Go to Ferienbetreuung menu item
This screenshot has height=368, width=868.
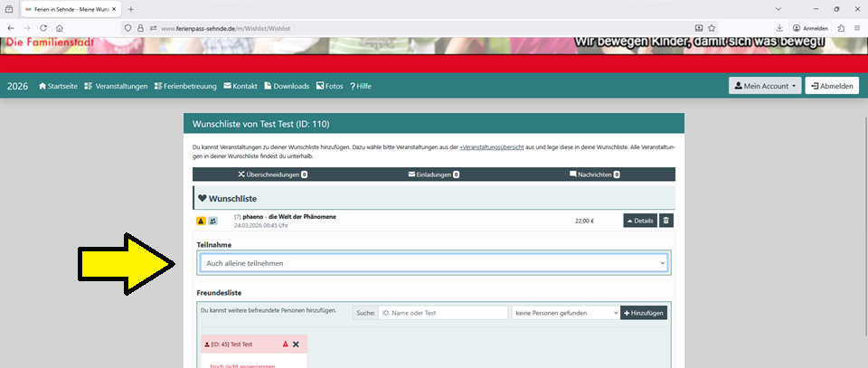pos(185,86)
